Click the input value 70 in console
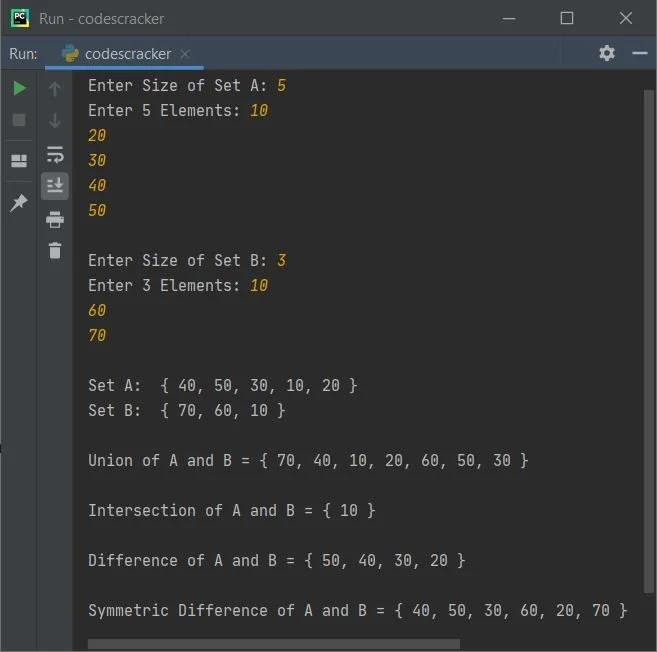The height and width of the screenshot is (652, 657). click(97, 335)
